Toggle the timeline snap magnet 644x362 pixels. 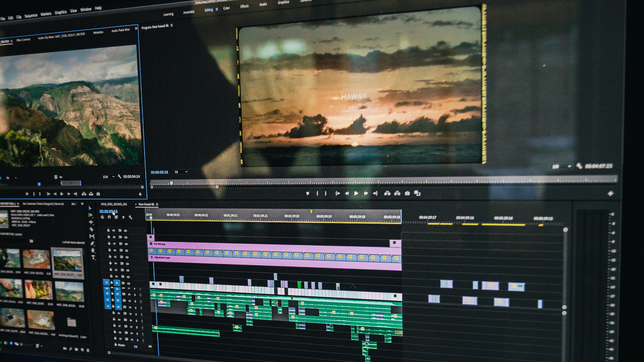(109, 217)
